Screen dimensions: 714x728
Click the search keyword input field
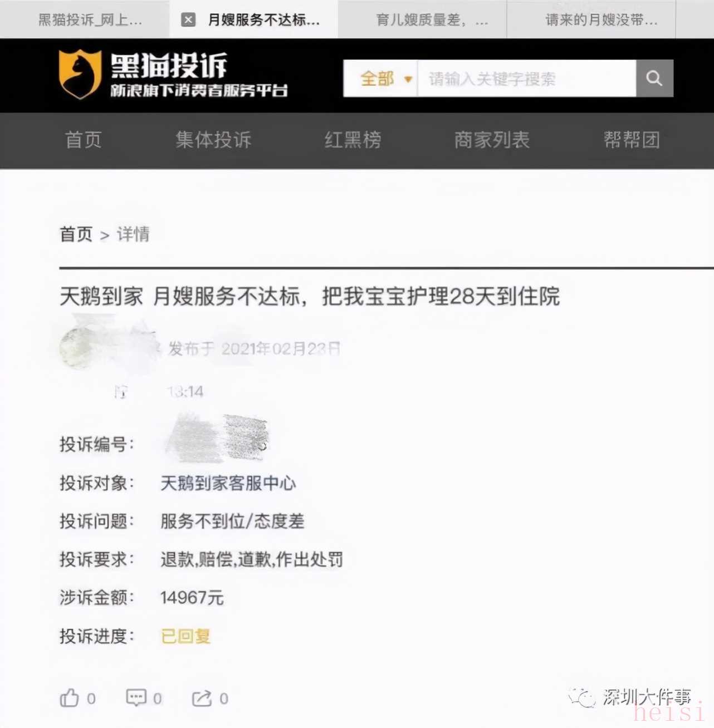pos(527,78)
